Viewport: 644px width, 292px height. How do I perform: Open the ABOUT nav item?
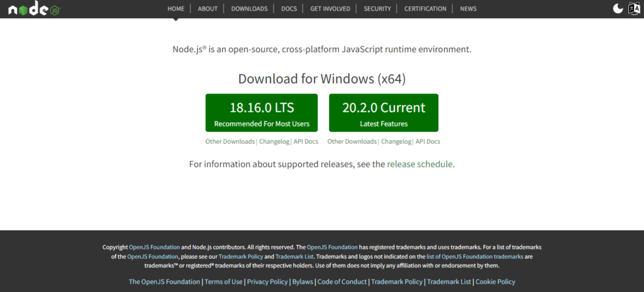(x=208, y=9)
